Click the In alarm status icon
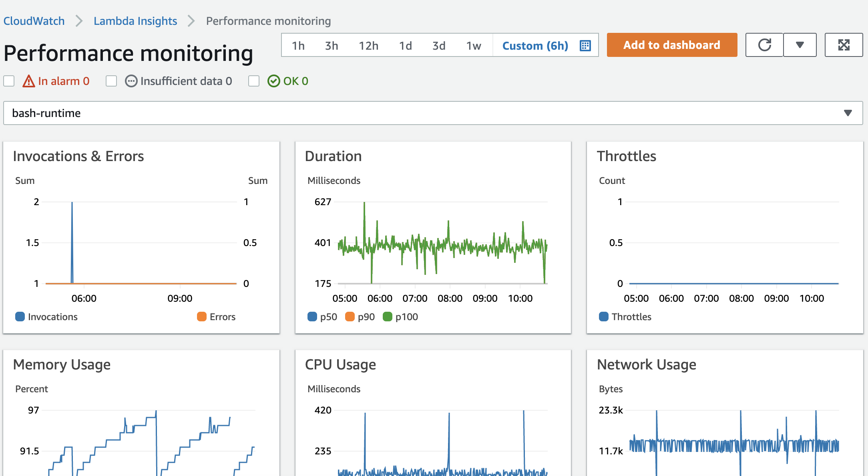 (x=28, y=81)
